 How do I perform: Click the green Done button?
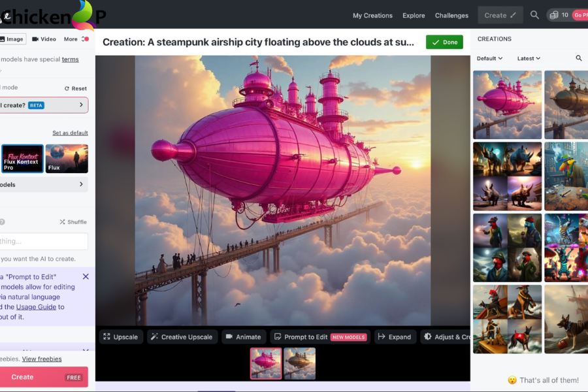click(444, 42)
